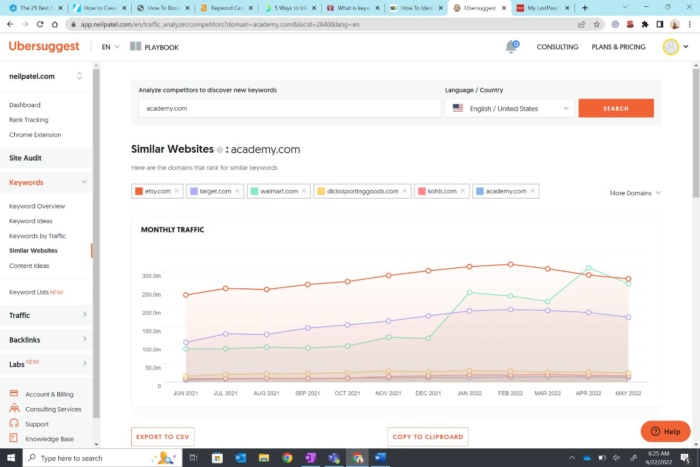Open Outlook from the taskbar
Viewport: 700px width, 467px height.
[x=241, y=458]
